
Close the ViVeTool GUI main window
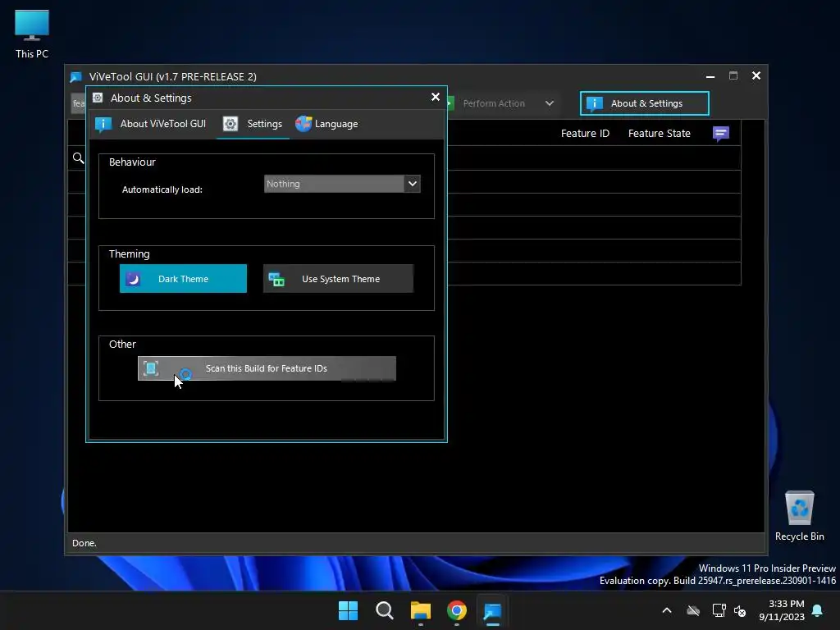756,76
